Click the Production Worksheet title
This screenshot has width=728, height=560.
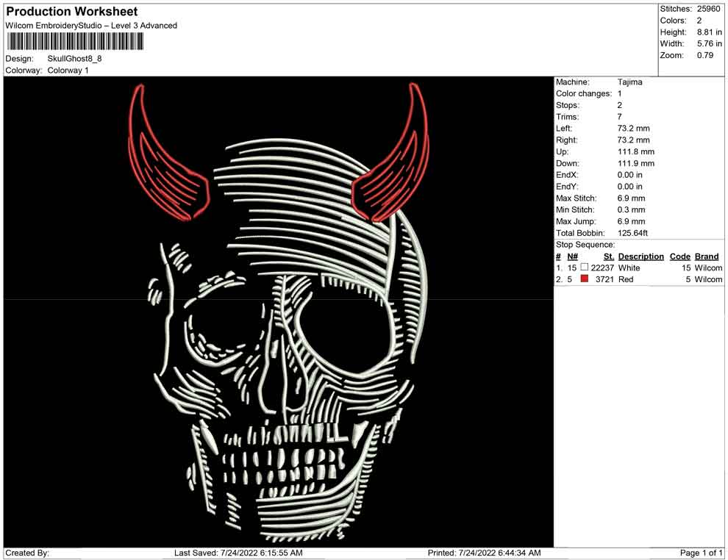tap(71, 12)
